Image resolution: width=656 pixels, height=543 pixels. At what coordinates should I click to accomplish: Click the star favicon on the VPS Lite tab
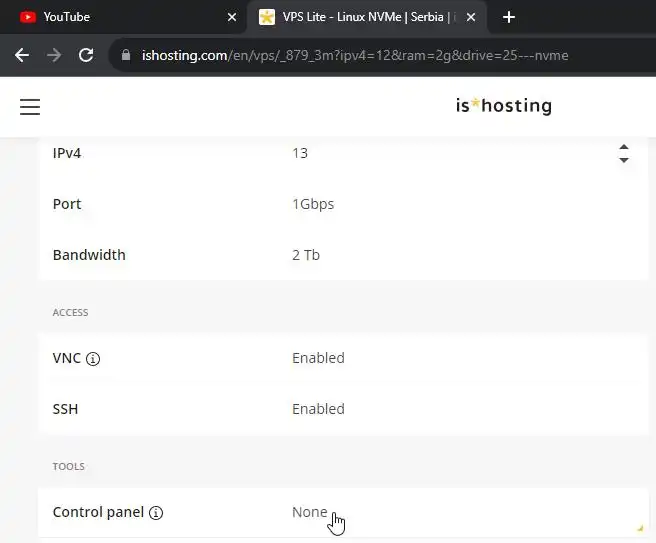[267, 17]
